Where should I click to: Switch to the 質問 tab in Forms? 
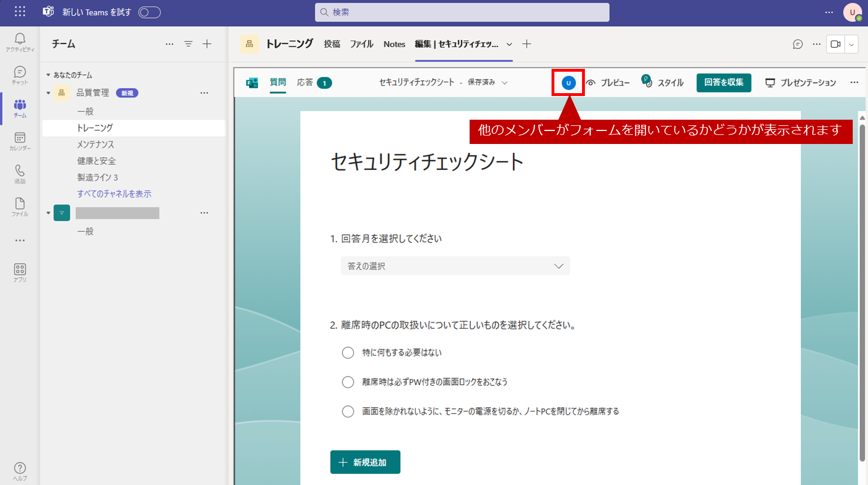(277, 82)
